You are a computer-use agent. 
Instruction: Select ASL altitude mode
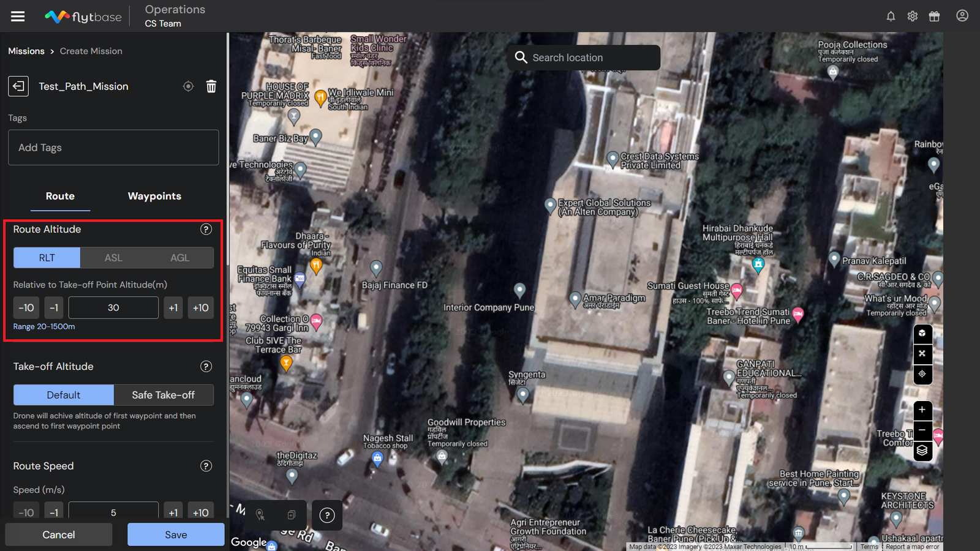(113, 258)
